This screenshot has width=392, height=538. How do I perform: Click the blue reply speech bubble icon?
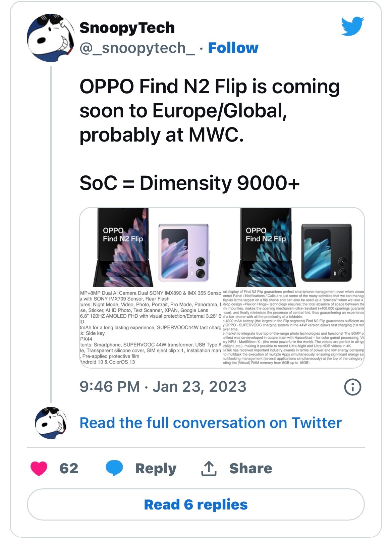114,469
